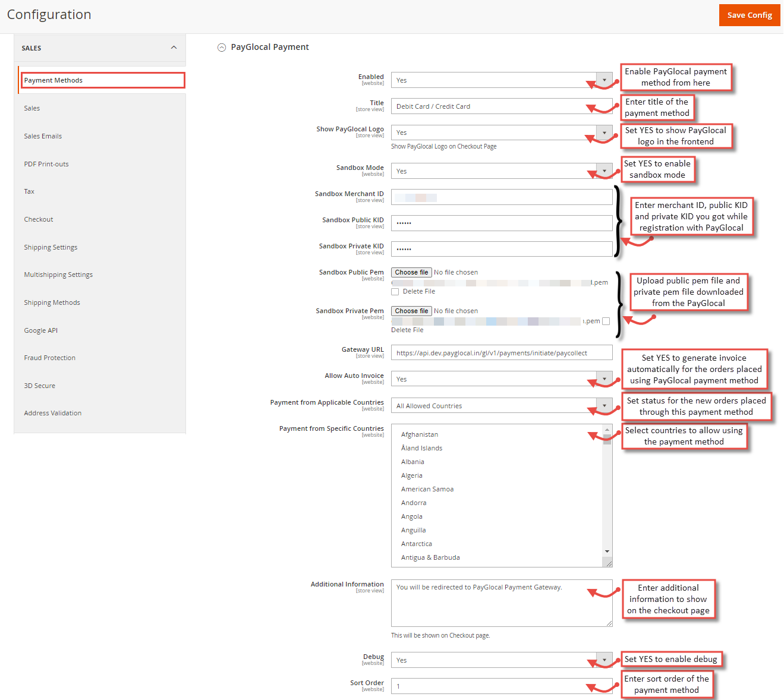
Task: Open Address Validation settings
Action: (53, 413)
